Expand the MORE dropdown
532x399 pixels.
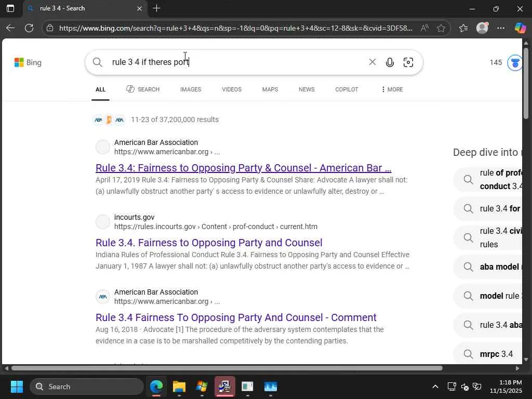pos(392,89)
